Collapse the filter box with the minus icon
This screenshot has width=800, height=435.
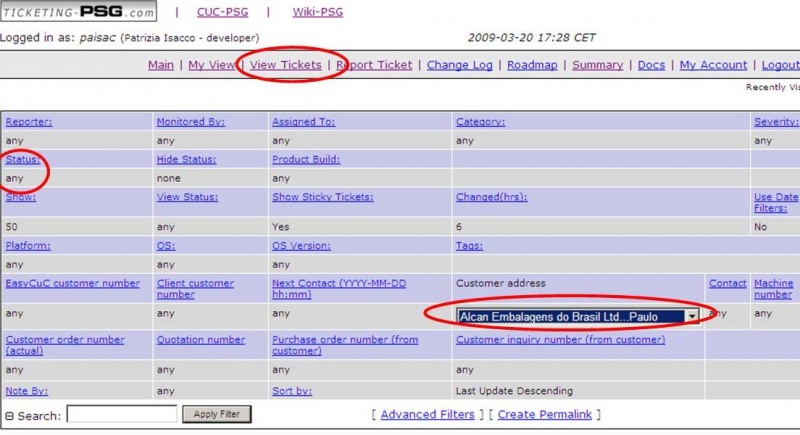(x=9, y=416)
